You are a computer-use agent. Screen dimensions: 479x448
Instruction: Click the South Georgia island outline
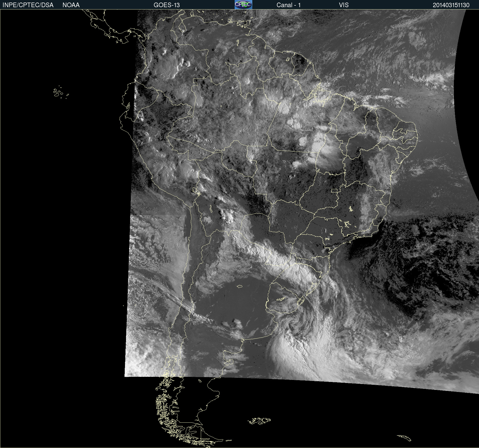pyautogui.click(x=404, y=438)
